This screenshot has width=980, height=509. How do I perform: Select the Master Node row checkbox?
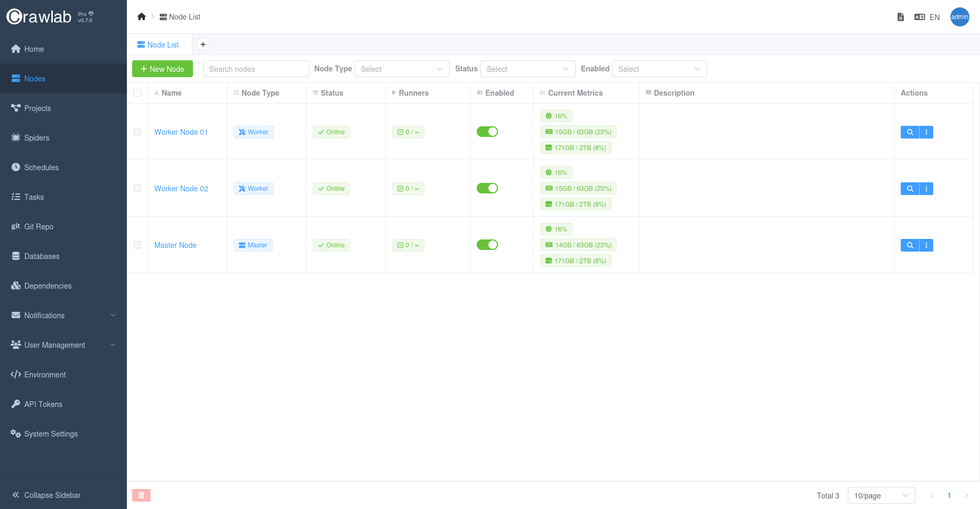click(x=137, y=245)
